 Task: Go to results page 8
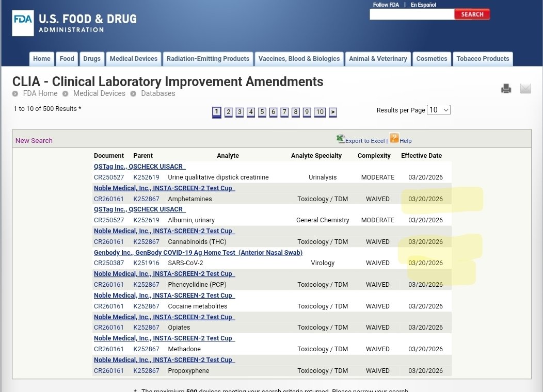pyautogui.click(x=295, y=112)
